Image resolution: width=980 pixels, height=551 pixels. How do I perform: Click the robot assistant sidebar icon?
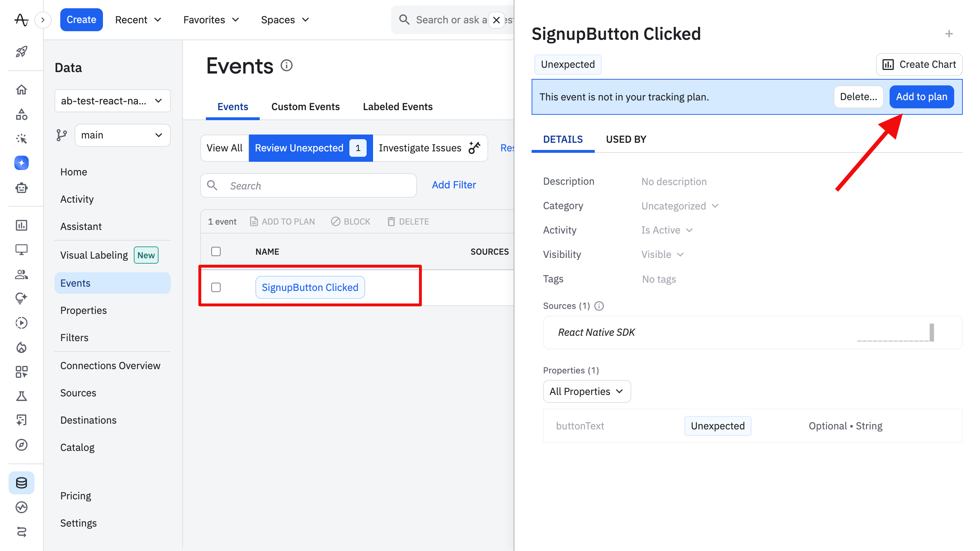pyautogui.click(x=21, y=188)
